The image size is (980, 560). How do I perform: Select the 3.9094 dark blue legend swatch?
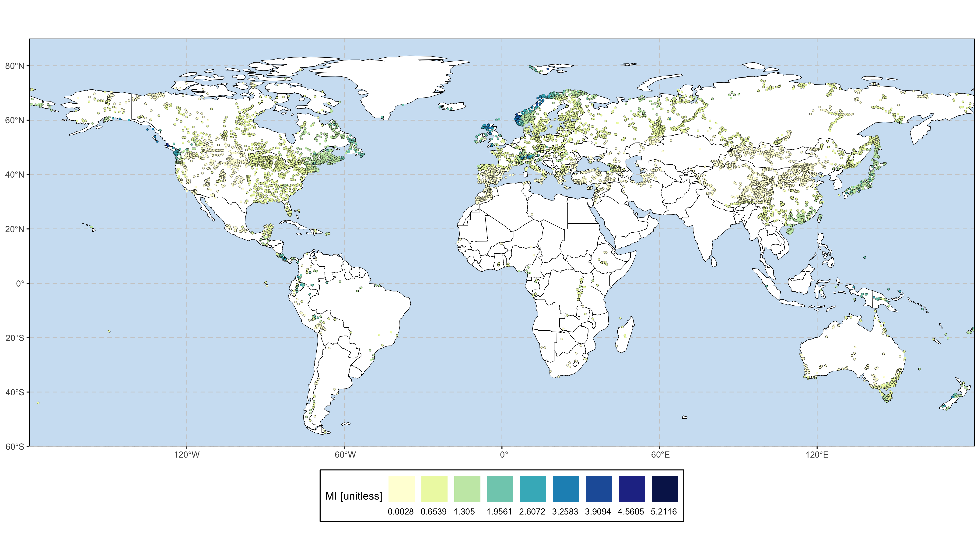click(x=598, y=489)
